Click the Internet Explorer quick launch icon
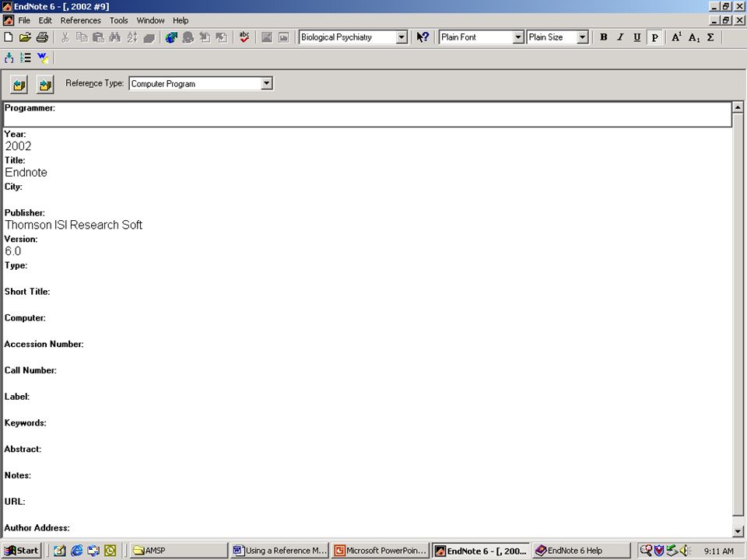Screen dimensions: 747x560 click(x=76, y=551)
